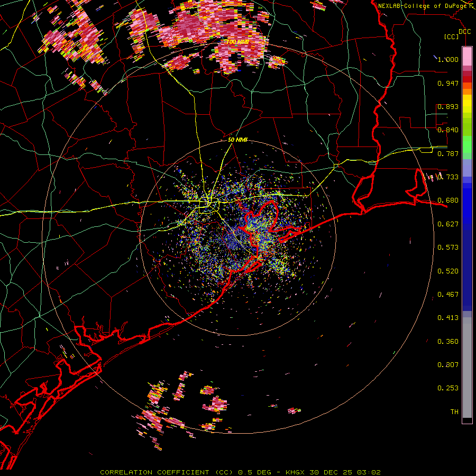Select the 0.947 scale value
This screenshot has height=476, width=476.
point(448,83)
